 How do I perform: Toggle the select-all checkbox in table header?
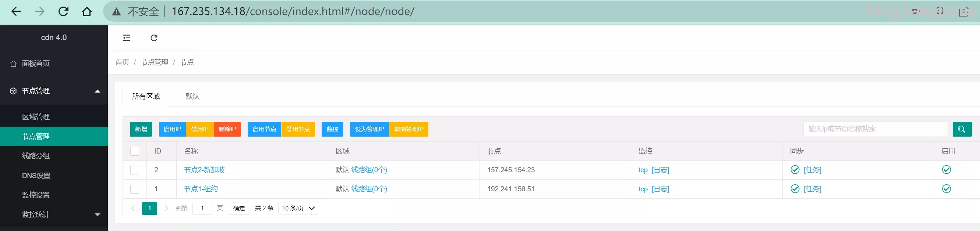pyautogui.click(x=135, y=151)
